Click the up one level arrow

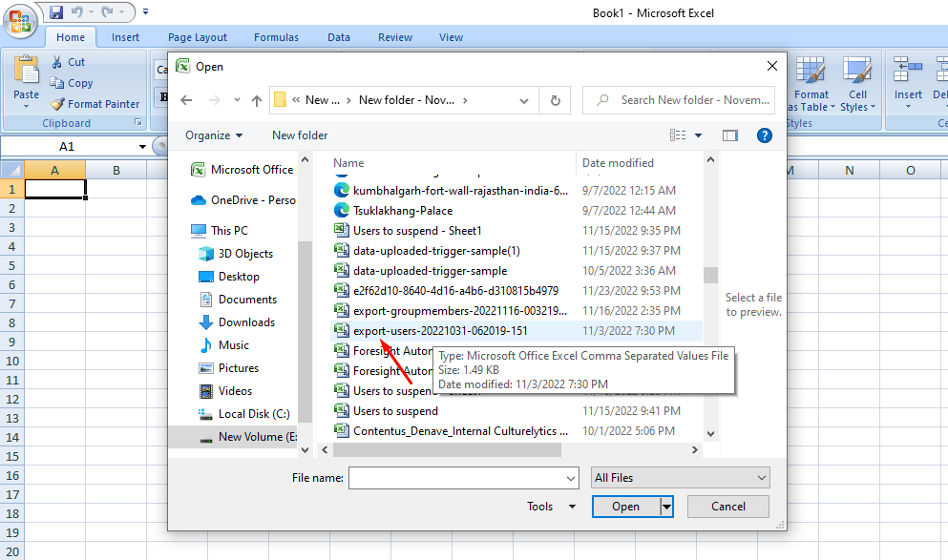[x=256, y=99]
